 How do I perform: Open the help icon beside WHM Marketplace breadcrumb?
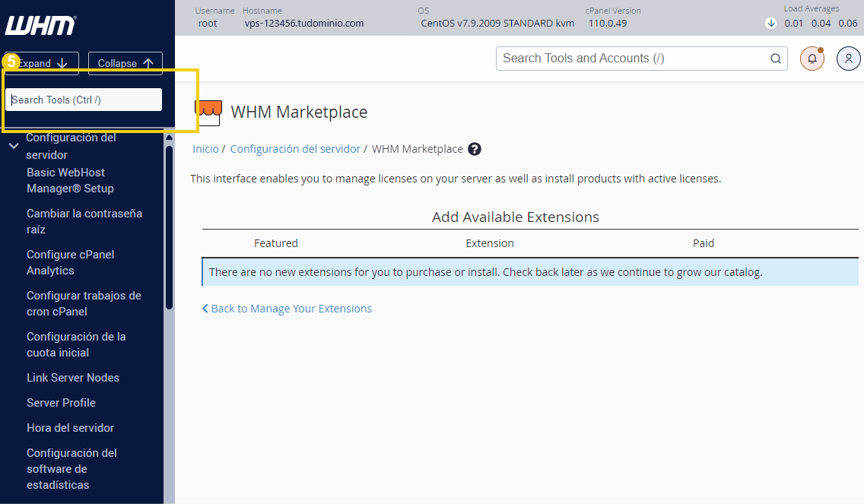tap(475, 149)
